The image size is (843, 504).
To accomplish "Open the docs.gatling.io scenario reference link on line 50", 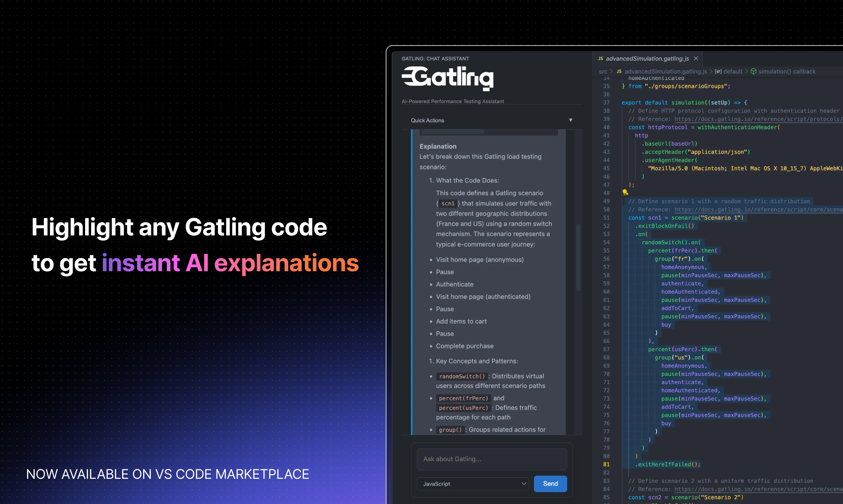I will (758, 209).
